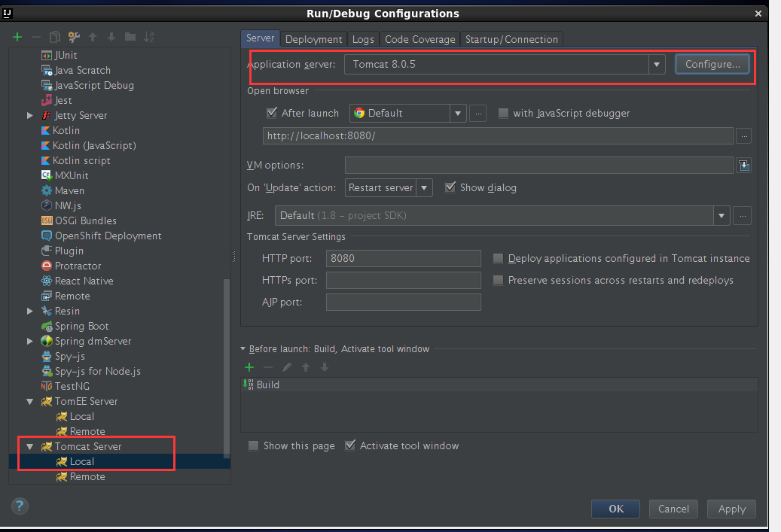Click the JUnit icon in the list

(47, 55)
